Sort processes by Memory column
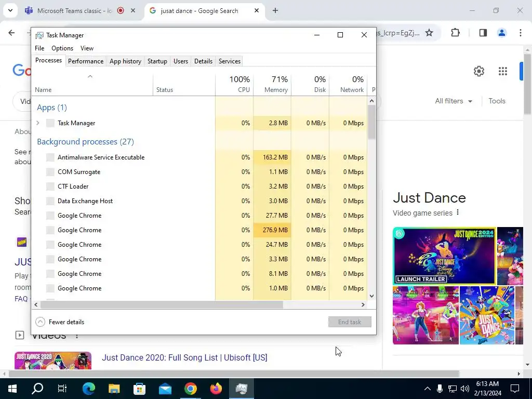The image size is (532, 399). (272, 84)
